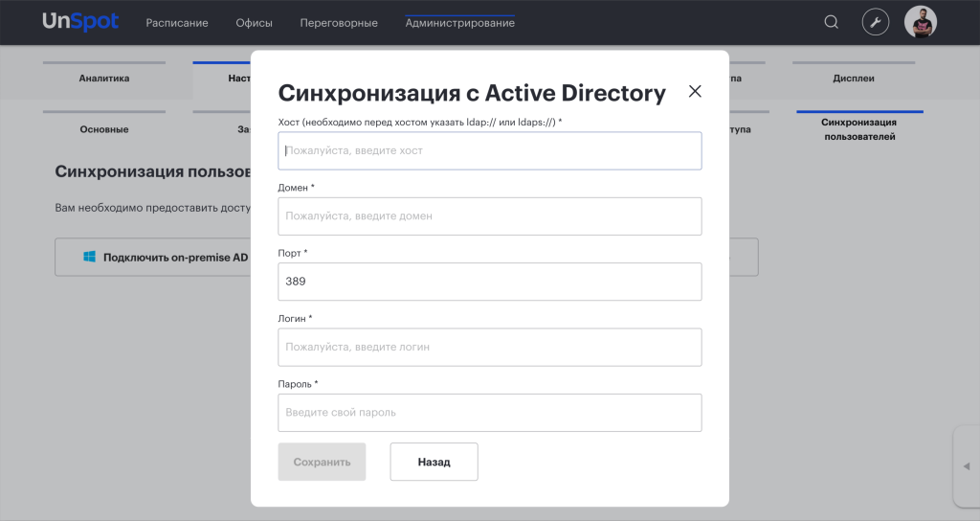
Task: Go to the Офисы menu item
Action: click(254, 23)
